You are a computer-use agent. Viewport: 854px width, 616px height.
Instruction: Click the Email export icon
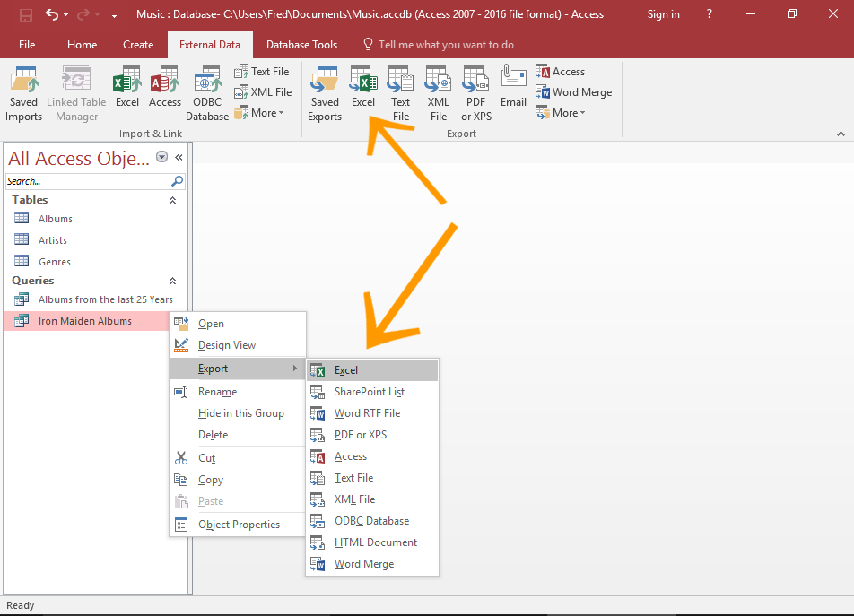(512, 90)
